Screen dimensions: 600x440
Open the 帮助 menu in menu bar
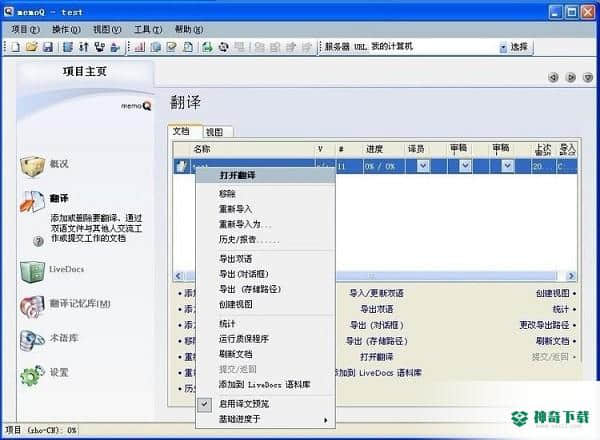coord(189,29)
